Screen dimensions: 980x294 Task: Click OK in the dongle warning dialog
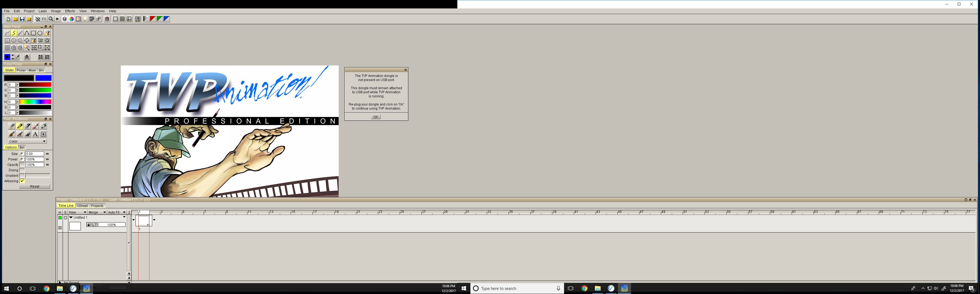coord(376,117)
